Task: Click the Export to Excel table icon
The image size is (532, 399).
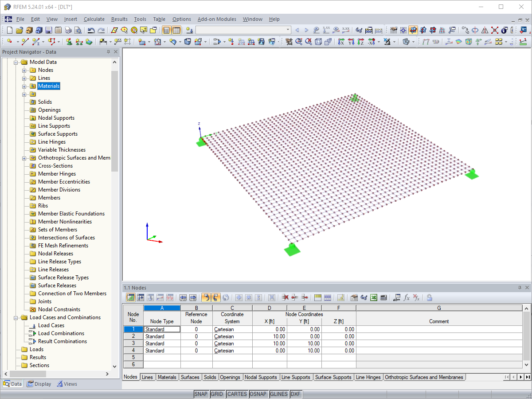Action: [374, 298]
